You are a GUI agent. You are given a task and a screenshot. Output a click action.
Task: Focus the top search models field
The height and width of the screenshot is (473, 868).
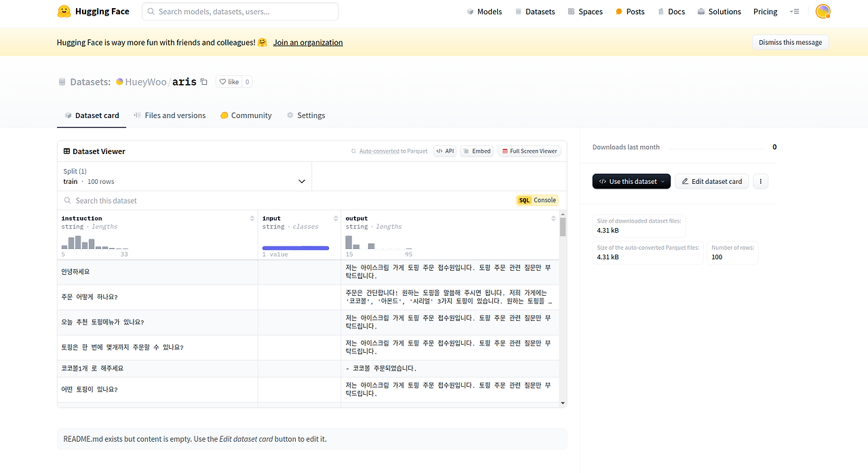click(x=240, y=12)
